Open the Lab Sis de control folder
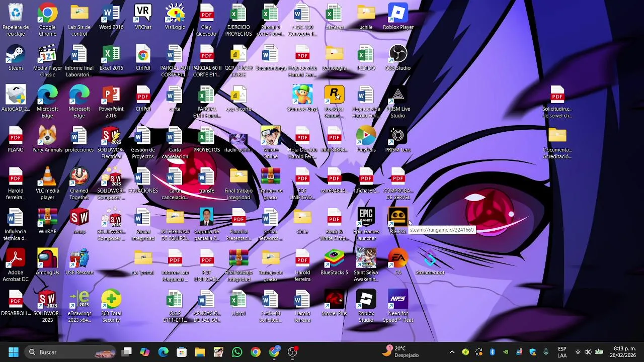This screenshot has height=362, width=644. 79,20
